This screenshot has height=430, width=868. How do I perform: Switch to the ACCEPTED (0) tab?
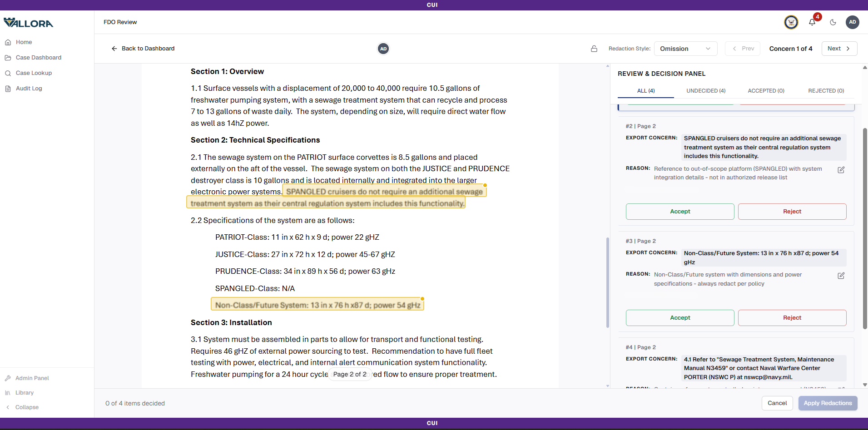(766, 91)
